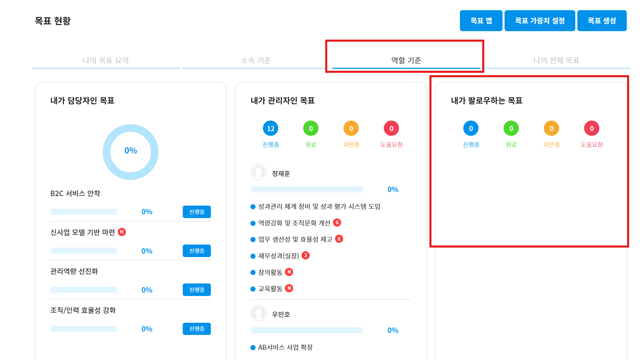Click the red 도움요청 count circle in 내가 관리자인 목표
Image resolution: width=644 pixels, height=360 pixels.
click(x=391, y=128)
